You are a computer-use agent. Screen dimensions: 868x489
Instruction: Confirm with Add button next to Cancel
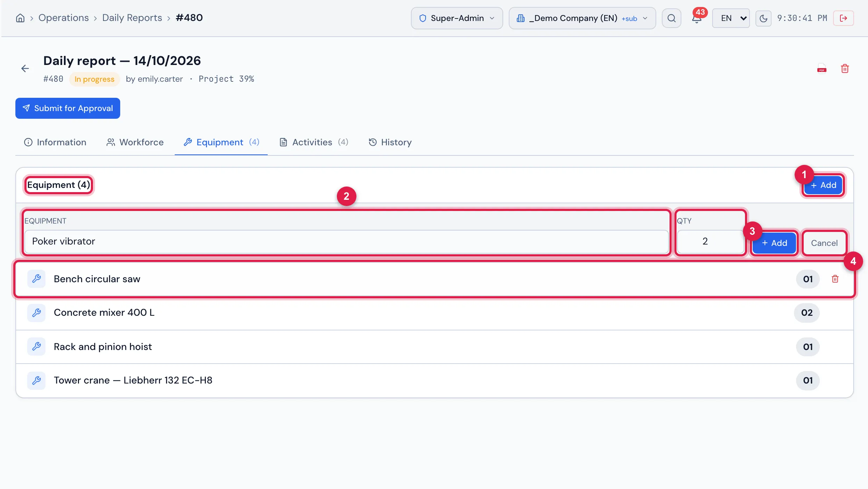pyautogui.click(x=774, y=243)
